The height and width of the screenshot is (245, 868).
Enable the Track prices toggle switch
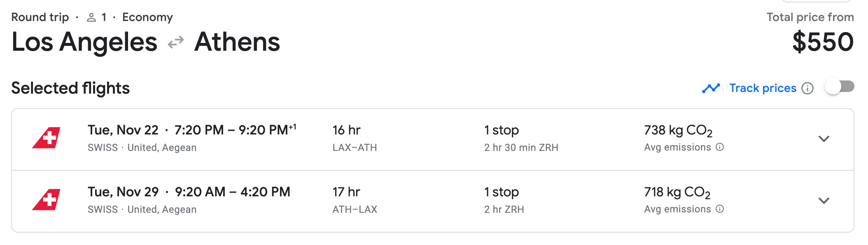[840, 87]
